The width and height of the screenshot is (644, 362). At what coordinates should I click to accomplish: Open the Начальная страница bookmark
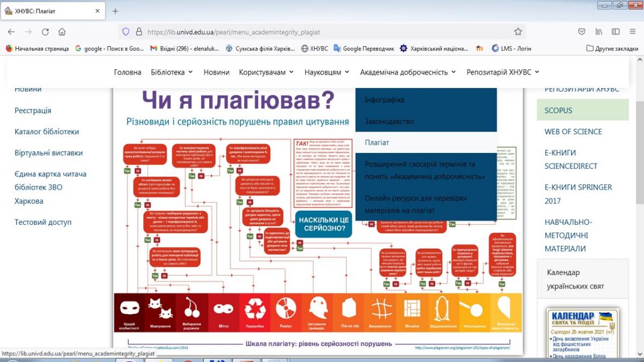37,48
